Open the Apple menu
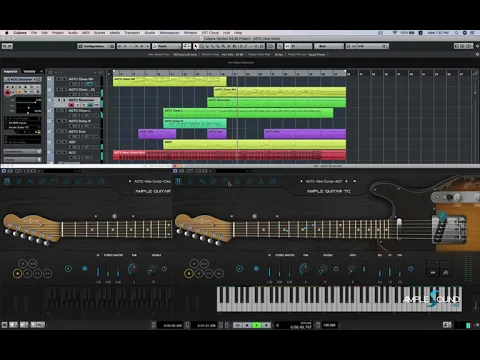Viewport: 480px width, 360px height. tap(6, 33)
